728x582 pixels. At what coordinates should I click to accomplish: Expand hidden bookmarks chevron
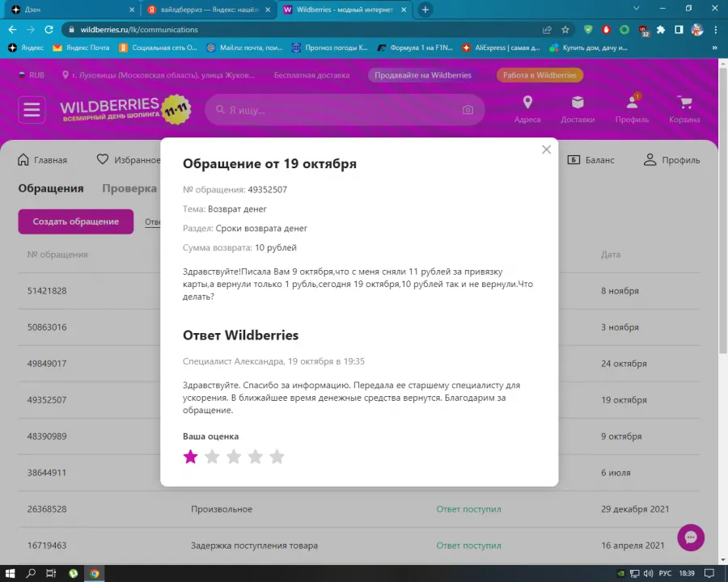click(x=714, y=48)
